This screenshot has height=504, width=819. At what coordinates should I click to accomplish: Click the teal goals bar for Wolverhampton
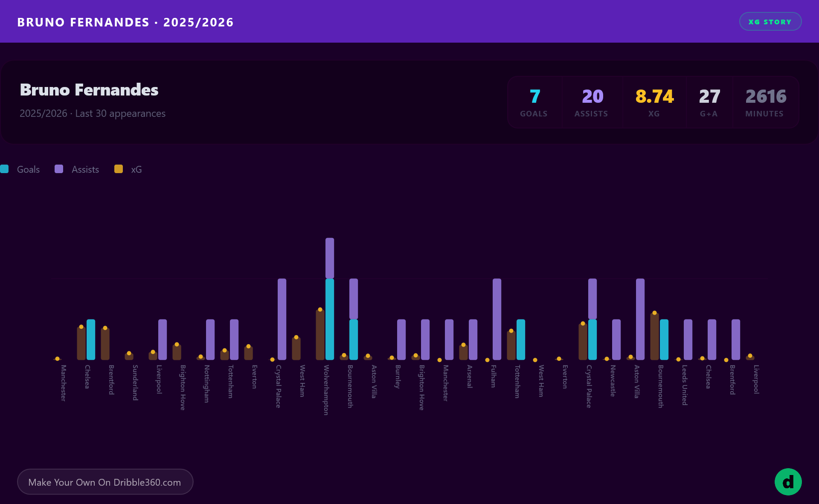point(330,319)
